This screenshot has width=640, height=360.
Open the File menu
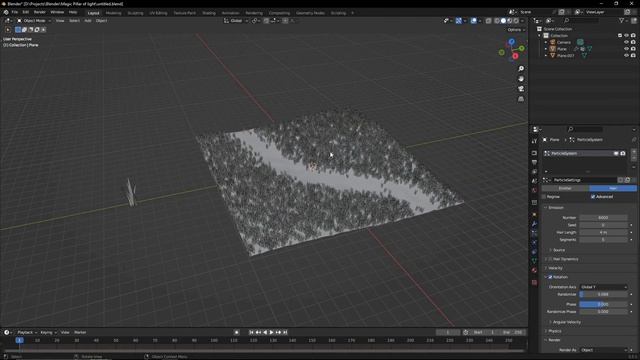tap(15, 12)
